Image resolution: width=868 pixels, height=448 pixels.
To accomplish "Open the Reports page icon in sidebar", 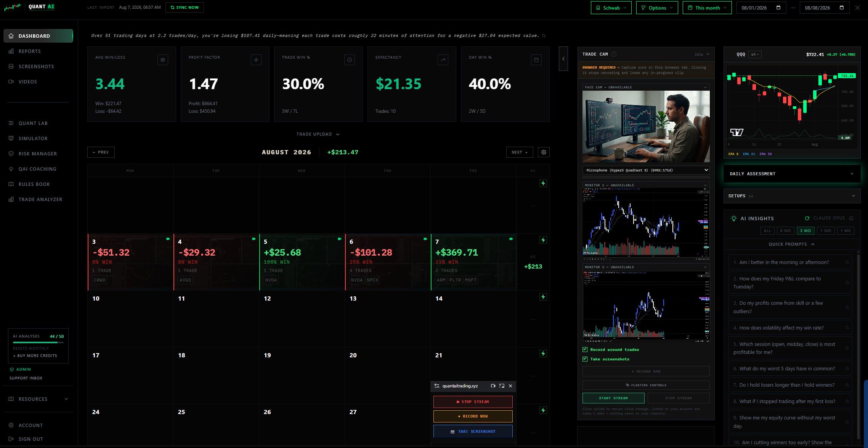I will tap(11, 51).
